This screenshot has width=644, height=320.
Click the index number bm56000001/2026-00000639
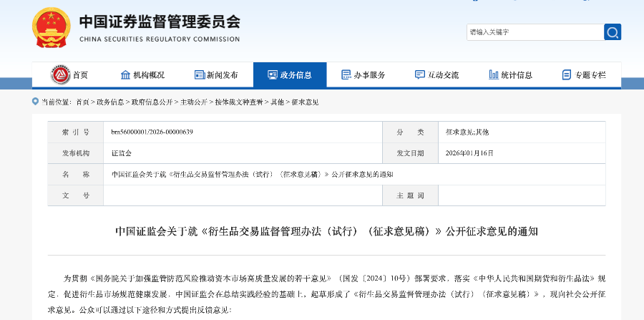coord(152,132)
